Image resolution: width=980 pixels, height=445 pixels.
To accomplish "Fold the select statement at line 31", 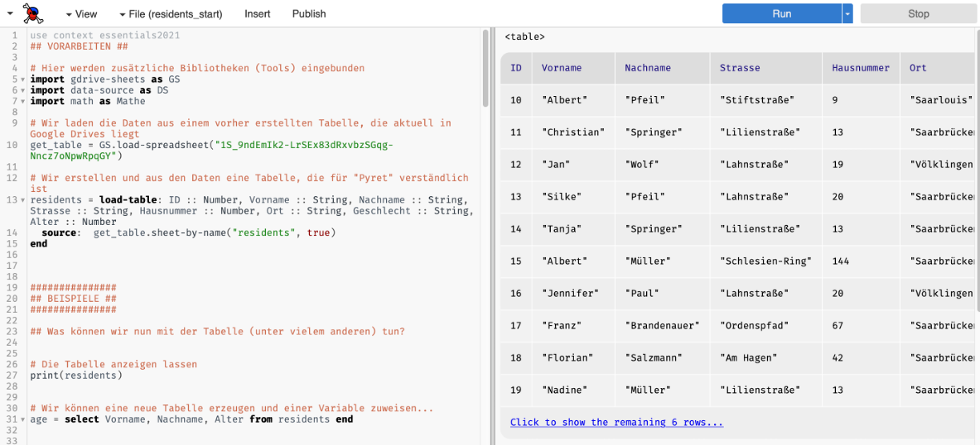I will (x=22, y=419).
